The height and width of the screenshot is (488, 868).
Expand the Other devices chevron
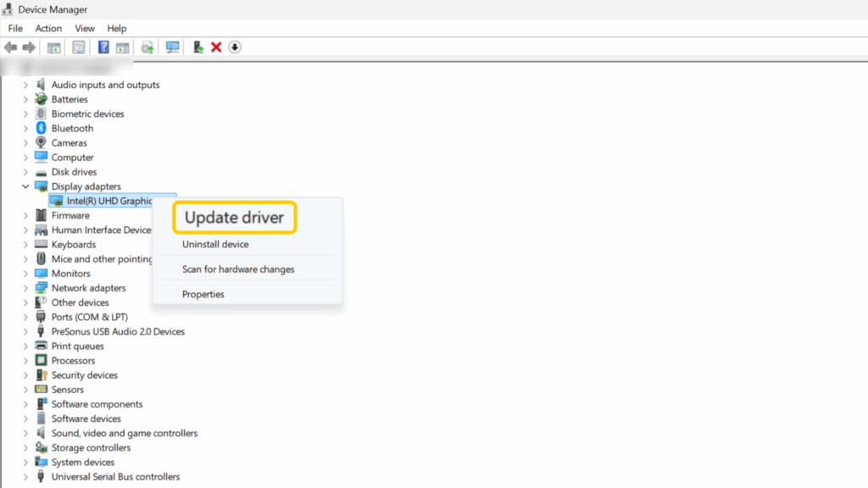25,302
